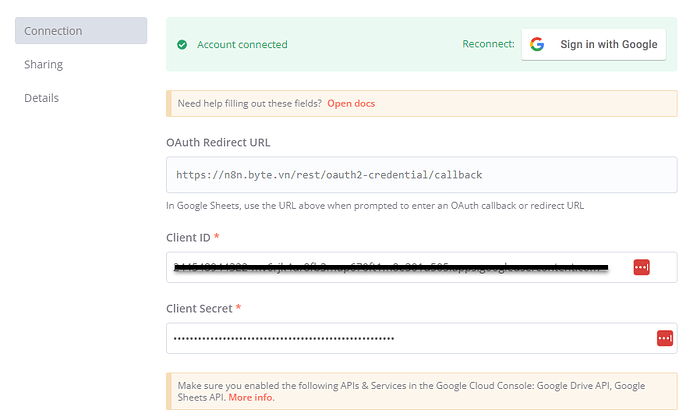Follow the Open docs link

(x=351, y=104)
